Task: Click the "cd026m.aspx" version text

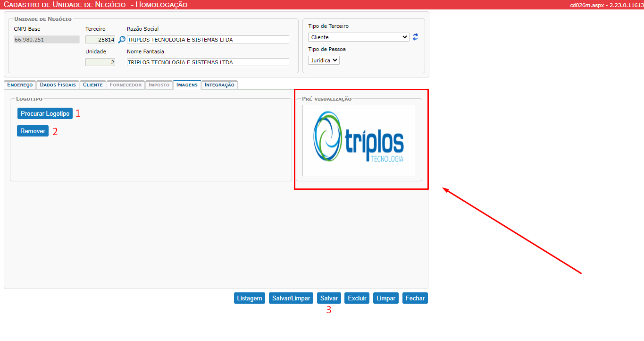Action: tap(607, 5)
